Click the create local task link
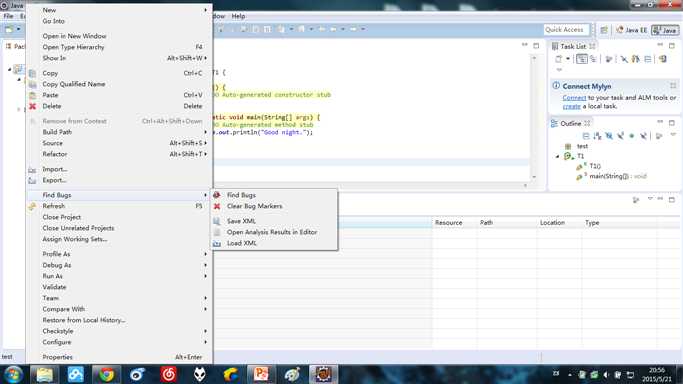The height and width of the screenshot is (384, 683). pyautogui.click(x=571, y=106)
